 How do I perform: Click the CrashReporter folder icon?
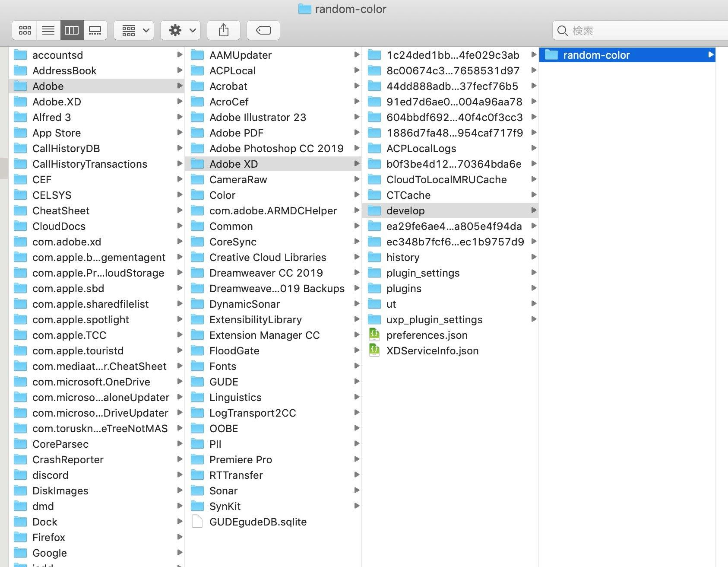click(x=20, y=459)
